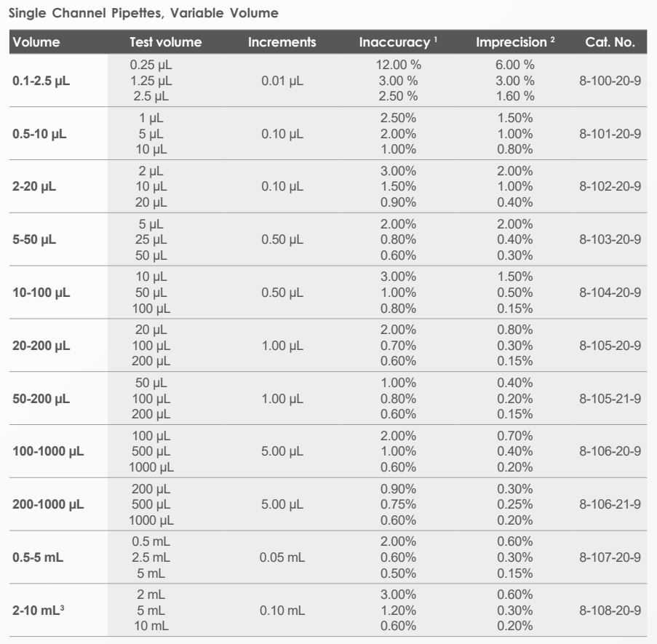Image resolution: width=657 pixels, height=644 pixels.
Task: Click the 12.00 % inaccuracy value
Action: [x=399, y=65]
